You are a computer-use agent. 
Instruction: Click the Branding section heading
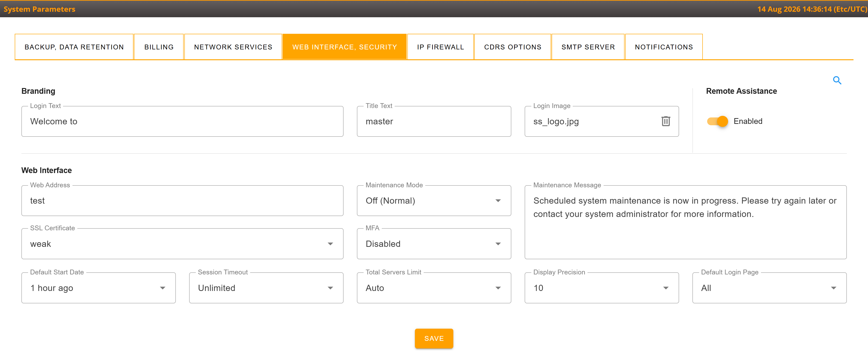click(x=38, y=91)
